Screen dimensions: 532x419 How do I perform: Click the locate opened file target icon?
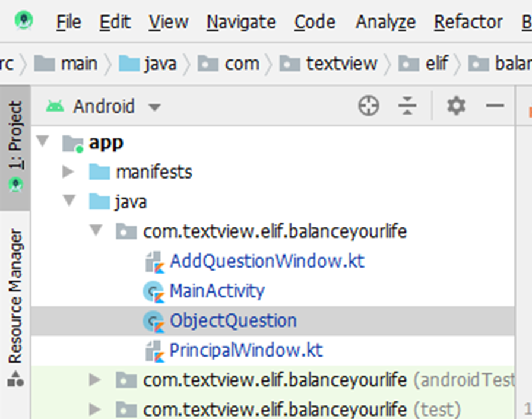369,106
